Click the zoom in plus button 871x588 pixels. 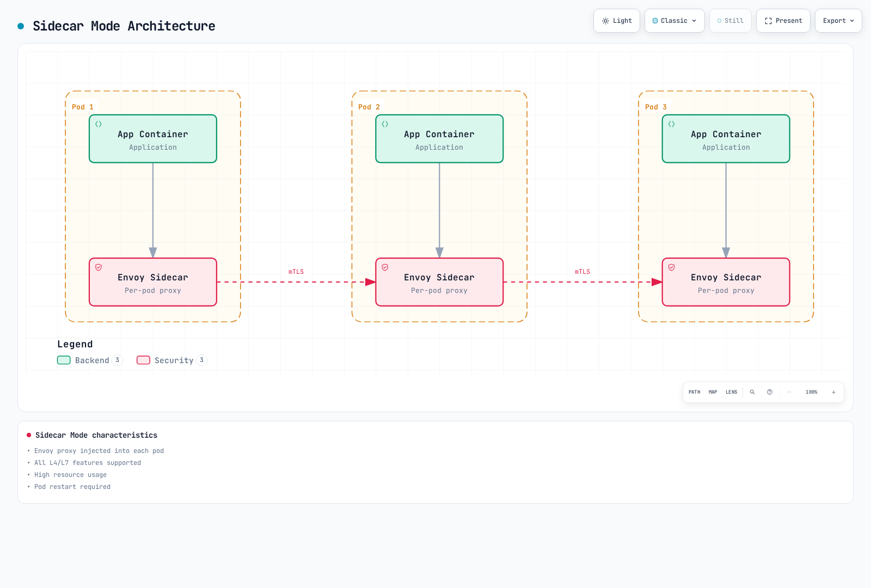click(x=833, y=392)
